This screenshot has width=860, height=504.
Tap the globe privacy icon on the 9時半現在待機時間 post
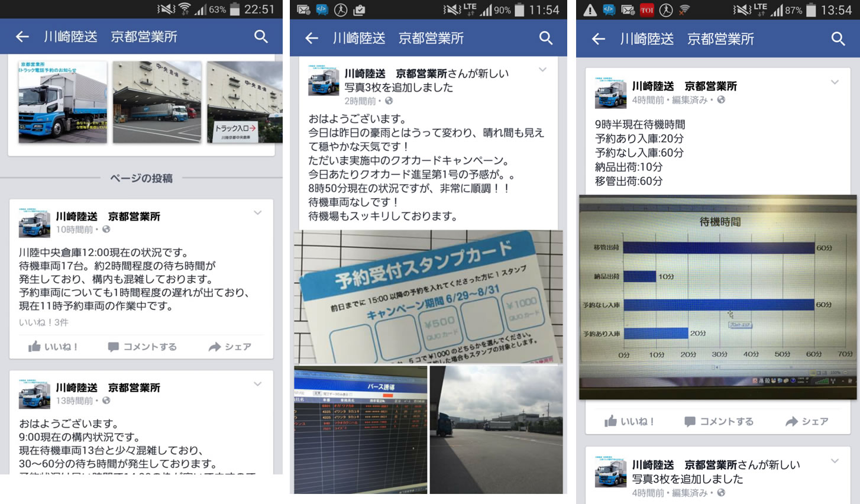coord(721,100)
